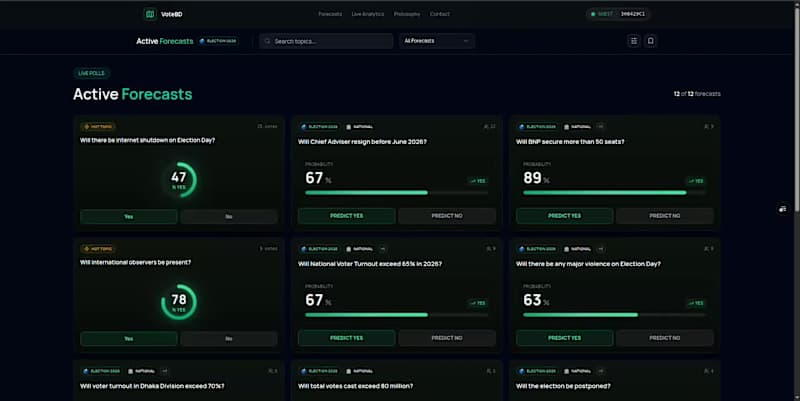This screenshot has width=800, height=401.
Task: Predict No on BNP 50 seats forecast
Action: click(x=665, y=216)
